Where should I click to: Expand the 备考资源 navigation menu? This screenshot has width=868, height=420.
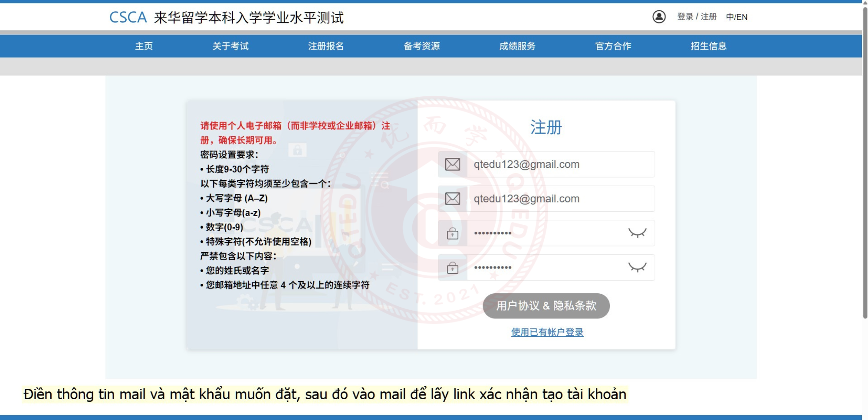(x=421, y=46)
